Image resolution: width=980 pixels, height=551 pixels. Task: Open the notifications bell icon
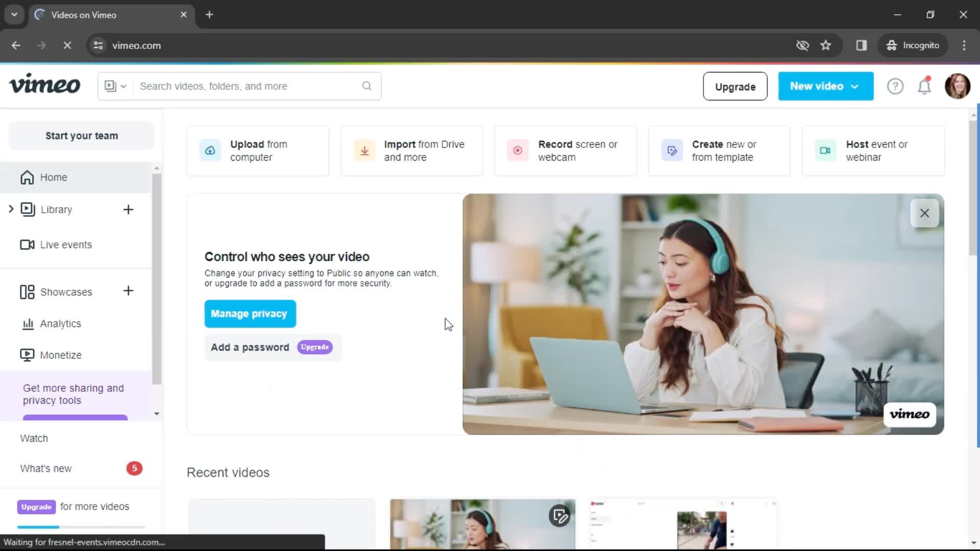(924, 86)
